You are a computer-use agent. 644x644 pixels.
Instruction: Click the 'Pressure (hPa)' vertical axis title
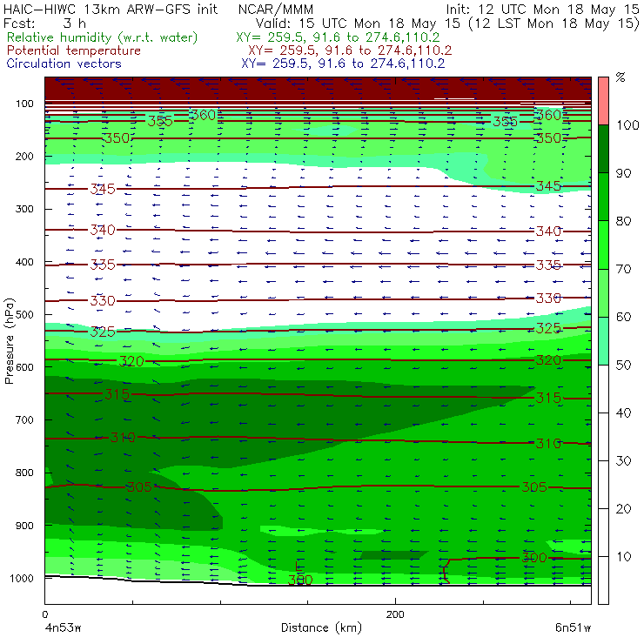point(9,340)
